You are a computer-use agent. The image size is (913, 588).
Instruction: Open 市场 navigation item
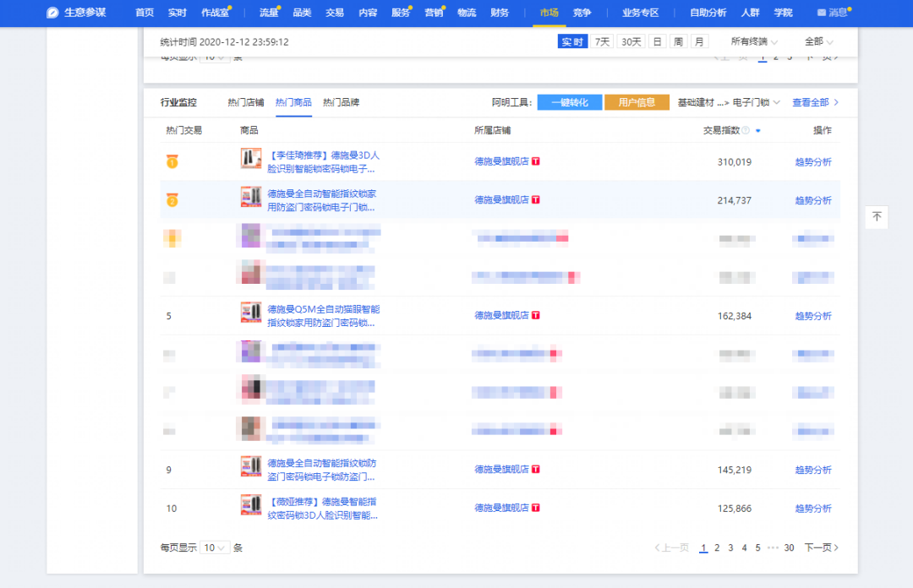549,13
